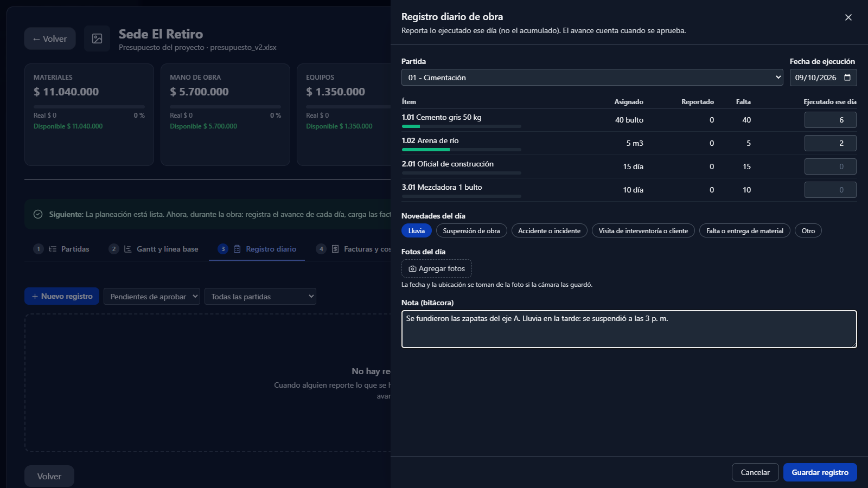Click the project image placeholder icon
The image size is (868, 488).
click(97, 38)
